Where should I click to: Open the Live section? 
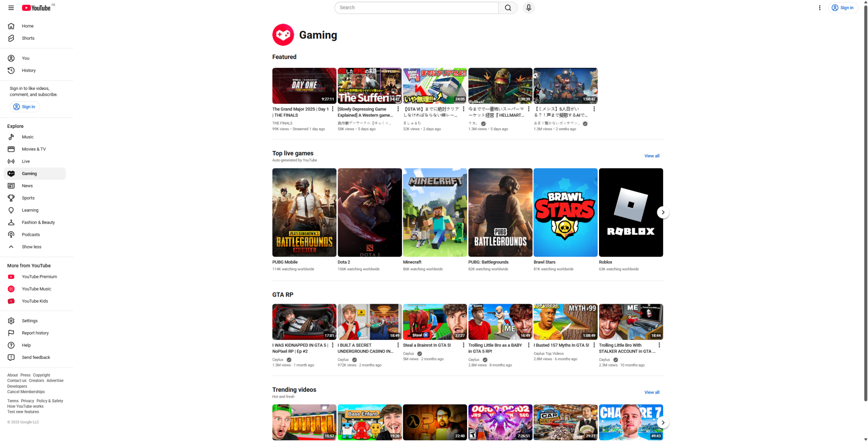25,161
